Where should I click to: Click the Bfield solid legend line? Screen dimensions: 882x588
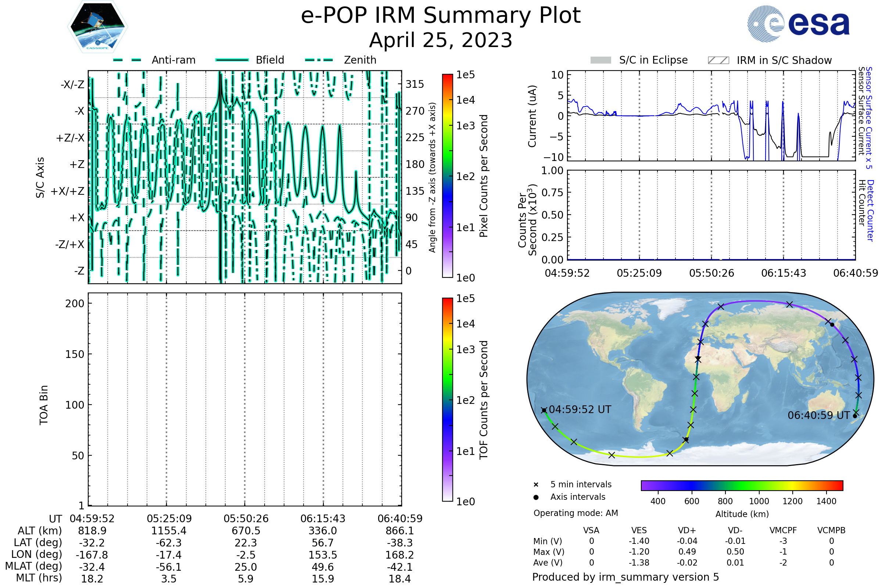(x=232, y=60)
